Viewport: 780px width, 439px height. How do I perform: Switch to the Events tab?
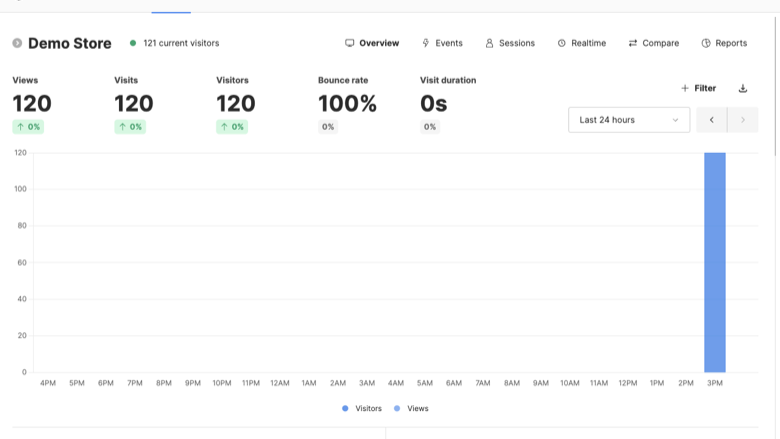442,43
